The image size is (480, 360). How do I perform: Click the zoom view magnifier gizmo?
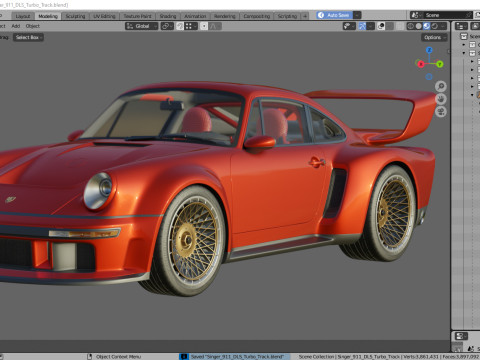pos(441,86)
